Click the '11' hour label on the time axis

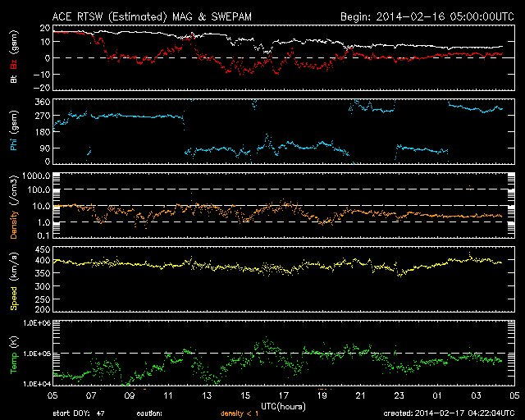click(x=167, y=395)
